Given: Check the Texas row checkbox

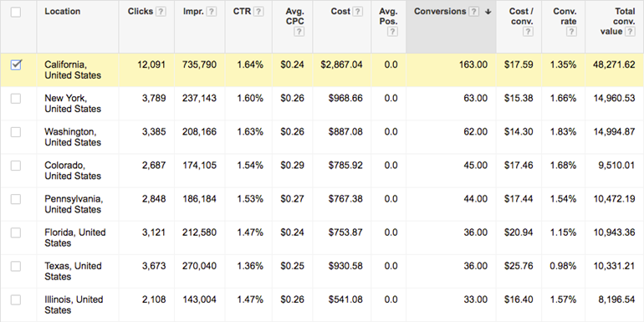Looking at the screenshot, I should pyautogui.click(x=16, y=267).
